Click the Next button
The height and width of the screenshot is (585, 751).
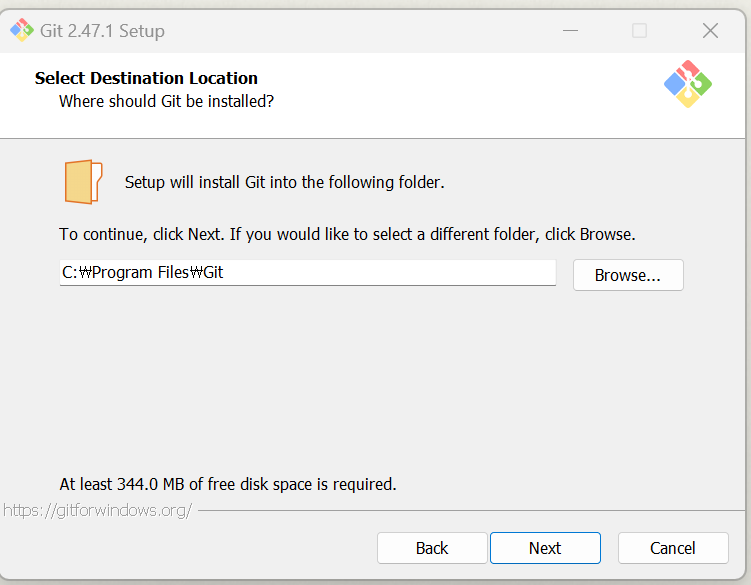click(x=545, y=548)
